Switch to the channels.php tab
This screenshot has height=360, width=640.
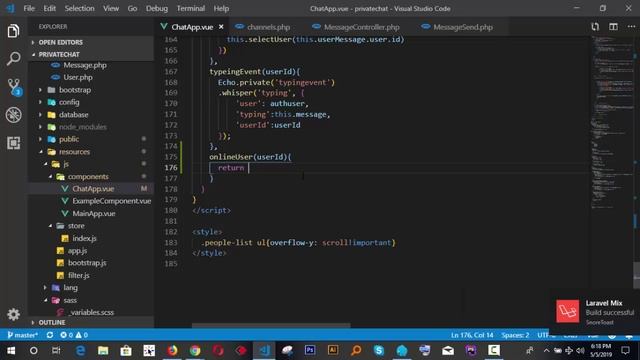[263, 27]
